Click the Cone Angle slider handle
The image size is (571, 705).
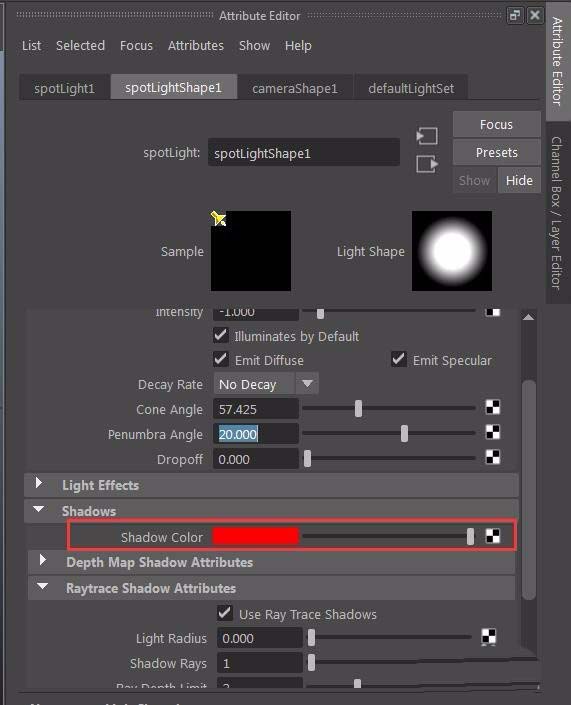[358, 409]
